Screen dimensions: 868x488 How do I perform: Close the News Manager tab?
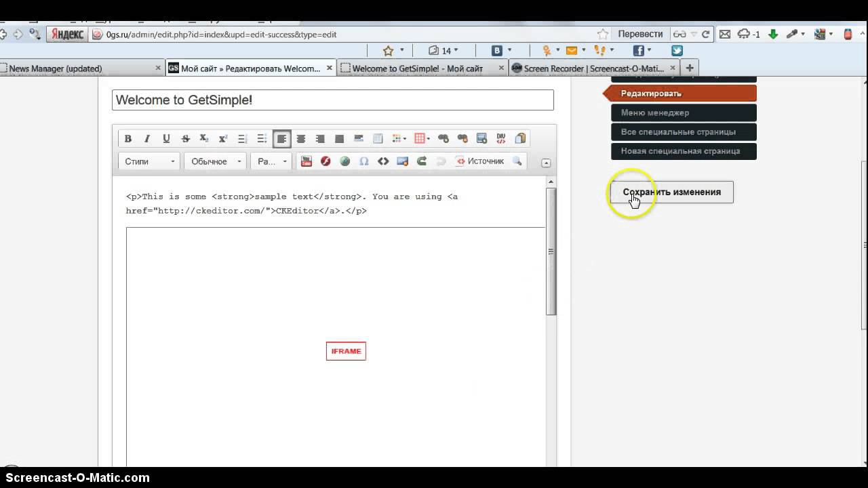coord(159,68)
